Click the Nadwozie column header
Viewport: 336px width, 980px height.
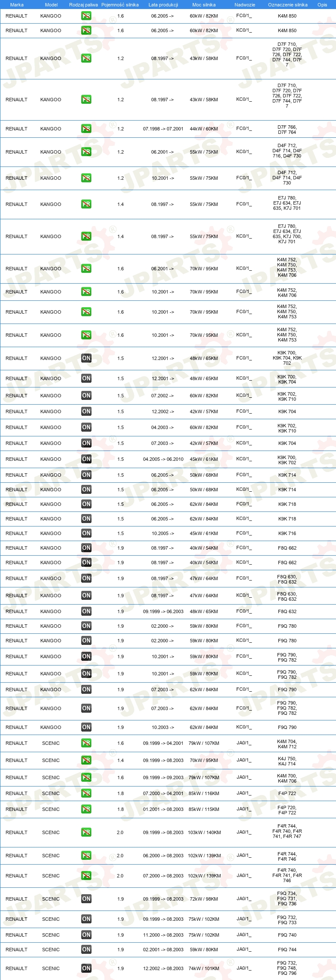[x=245, y=5]
